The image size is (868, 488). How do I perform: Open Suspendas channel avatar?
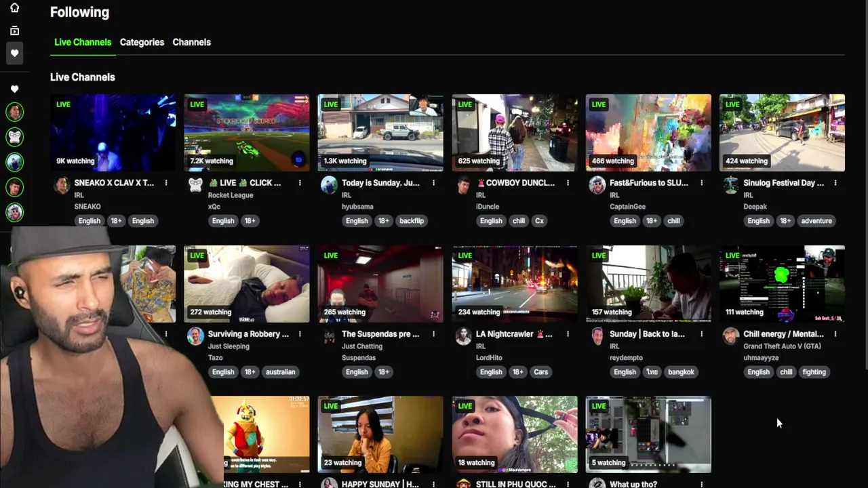(330, 336)
